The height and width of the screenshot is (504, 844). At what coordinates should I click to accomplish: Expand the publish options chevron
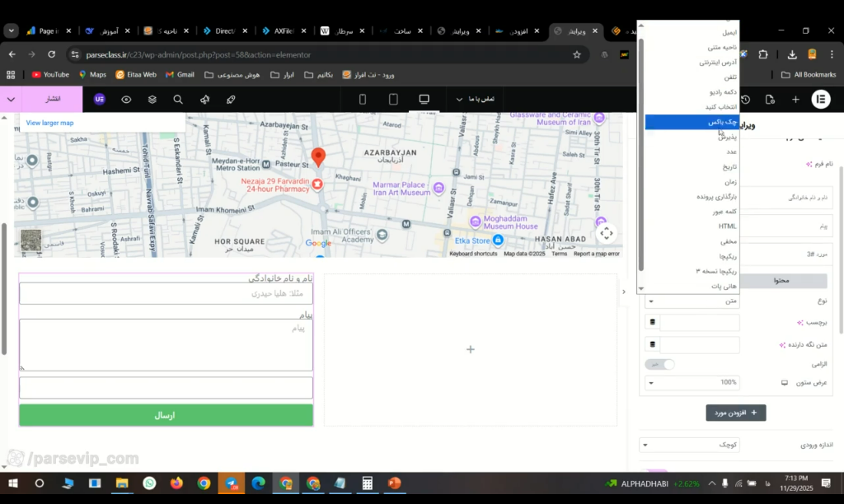coord(11,99)
